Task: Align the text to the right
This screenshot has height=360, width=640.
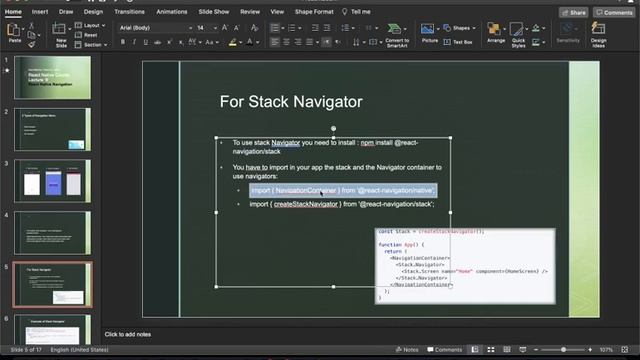Action: [x=298, y=42]
